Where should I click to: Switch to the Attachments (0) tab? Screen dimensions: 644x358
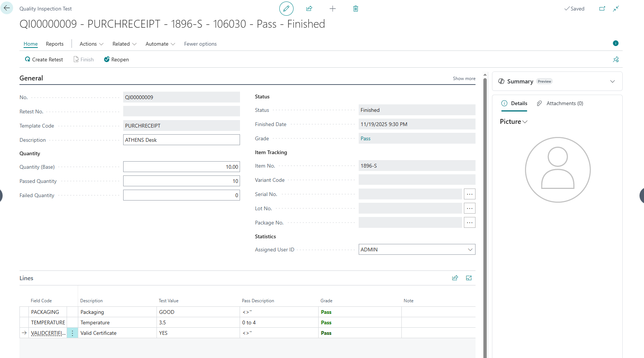(560, 103)
